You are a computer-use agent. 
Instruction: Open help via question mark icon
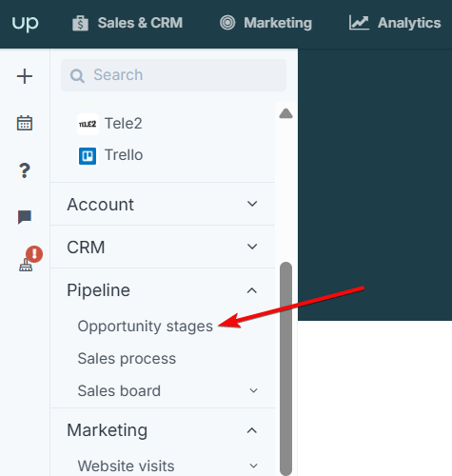click(x=25, y=170)
